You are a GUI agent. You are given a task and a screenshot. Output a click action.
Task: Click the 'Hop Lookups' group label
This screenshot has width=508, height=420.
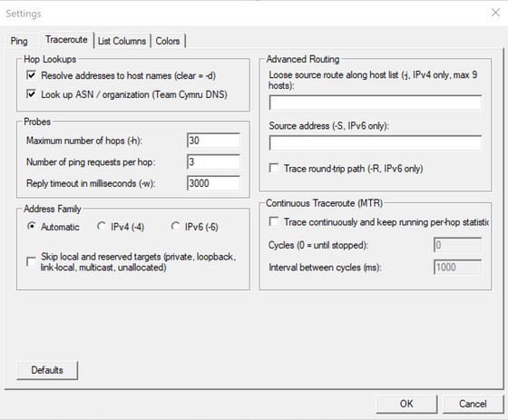click(x=50, y=59)
